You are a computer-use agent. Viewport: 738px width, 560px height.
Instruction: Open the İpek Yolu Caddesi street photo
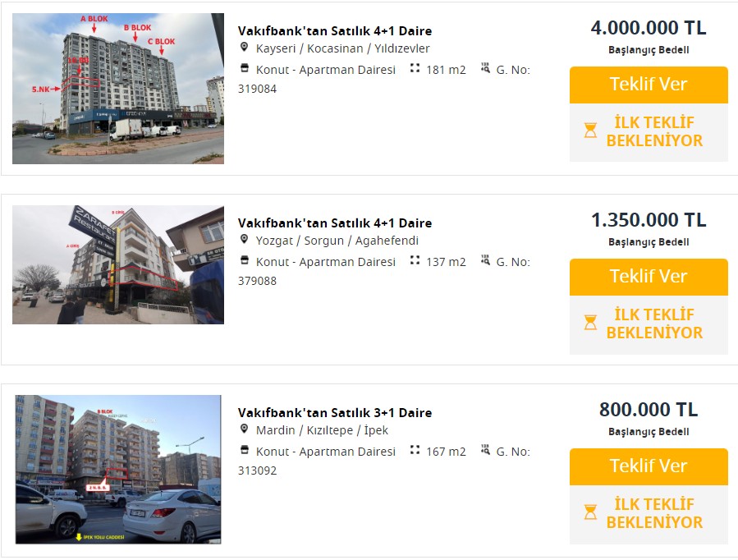[x=117, y=467]
